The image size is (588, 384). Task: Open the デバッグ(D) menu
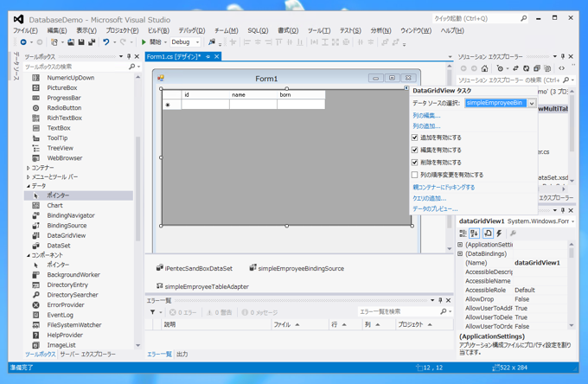192,31
